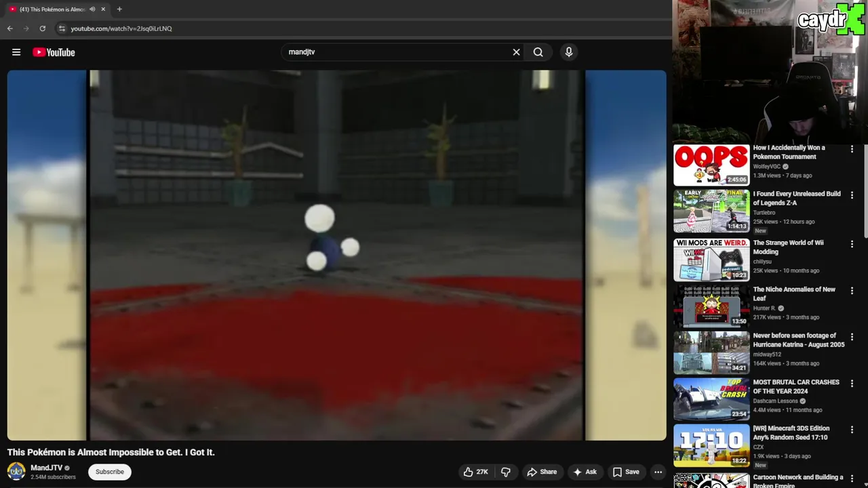This screenshot has width=868, height=488.
Task: Select the This Pokémon is Almost tab
Action: (x=57, y=9)
